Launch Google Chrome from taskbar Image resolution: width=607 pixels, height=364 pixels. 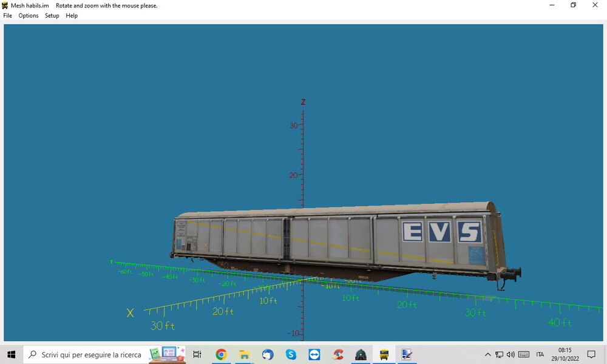(221, 354)
